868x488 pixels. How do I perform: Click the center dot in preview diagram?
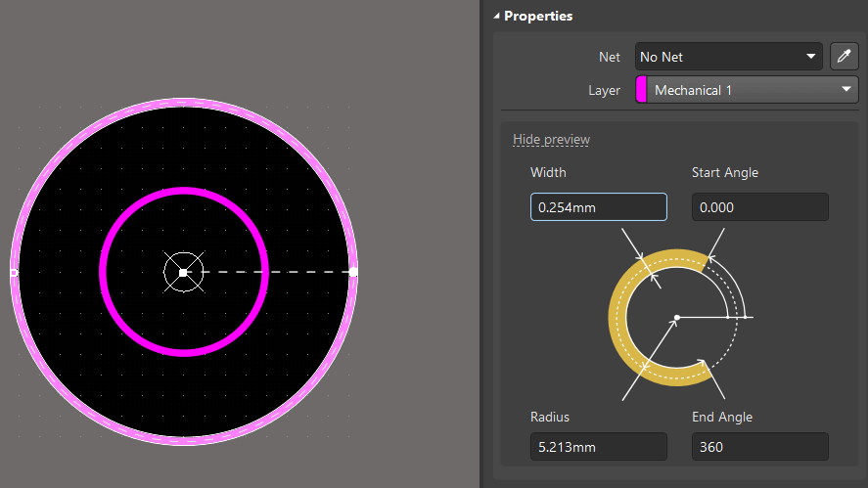pos(676,318)
